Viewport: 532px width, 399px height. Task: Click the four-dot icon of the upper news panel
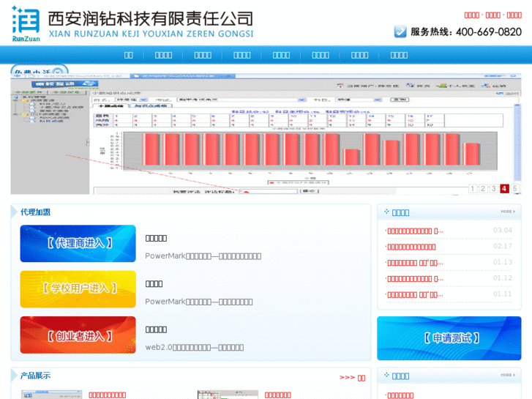(x=387, y=212)
